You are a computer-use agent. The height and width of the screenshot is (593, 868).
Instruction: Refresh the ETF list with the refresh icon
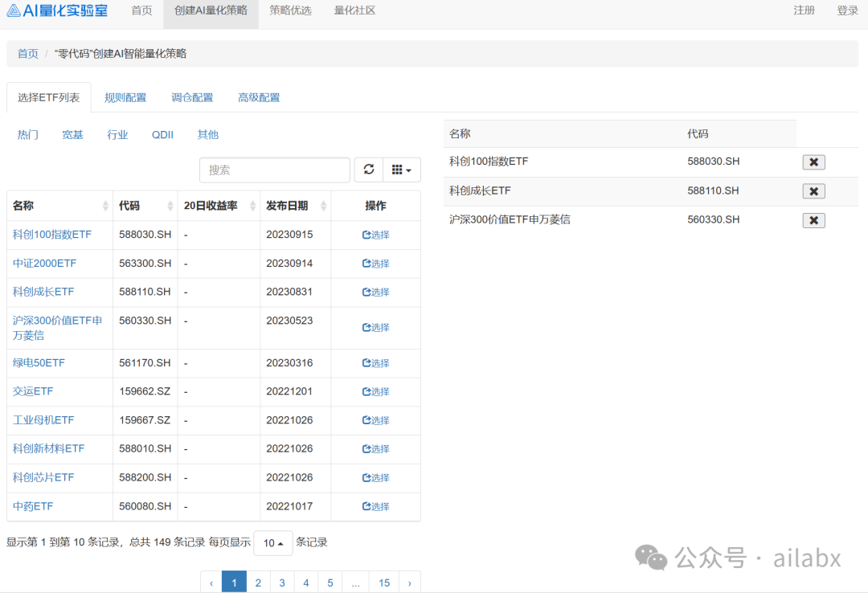(x=368, y=170)
